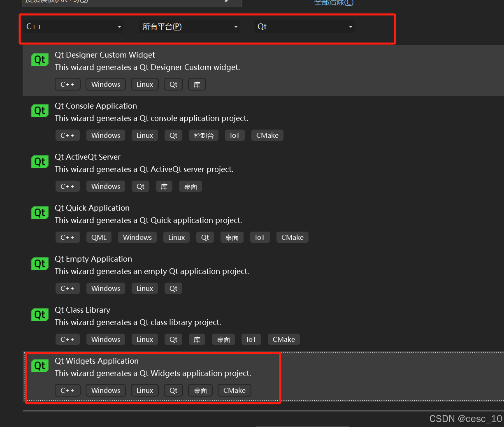This screenshot has height=427, width=504.
Task: Click the 控制台 tag under Qt Console Application
Action: pos(204,135)
